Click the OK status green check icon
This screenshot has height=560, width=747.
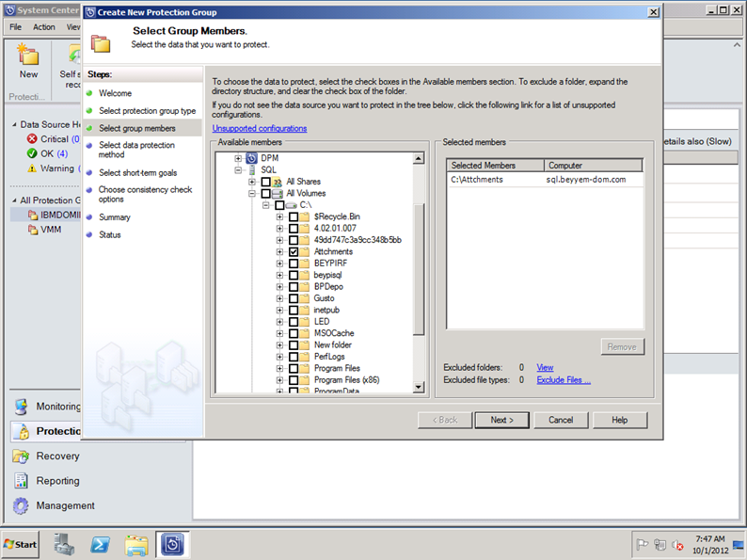coord(32,153)
